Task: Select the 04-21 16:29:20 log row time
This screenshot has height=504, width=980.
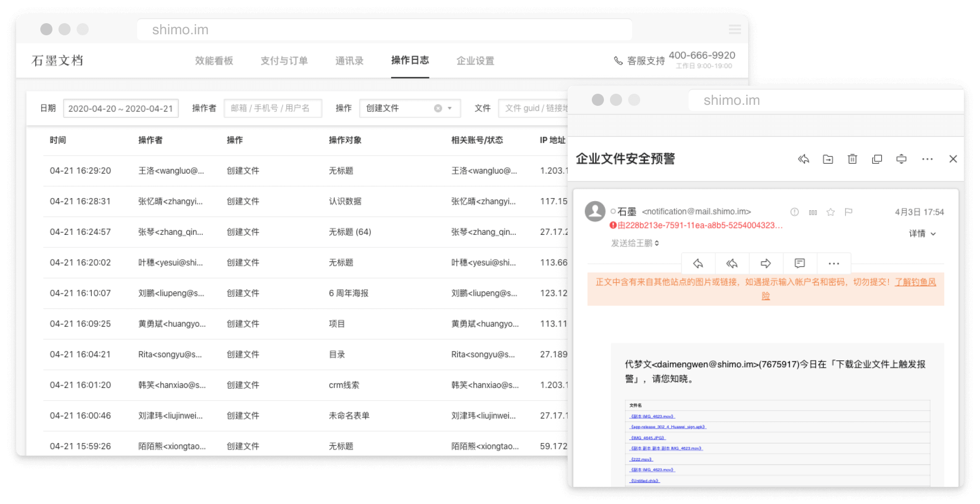Action: click(x=80, y=171)
